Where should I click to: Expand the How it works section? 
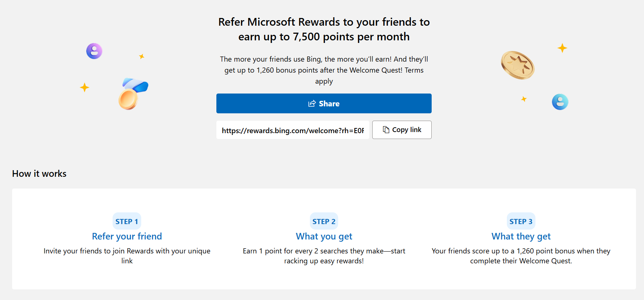click(x=39, y=173)
